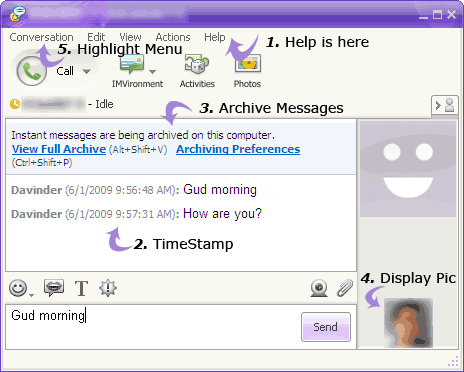464x372 pixels.
Task: Click the Call label
Action: pyautogui.click(x=65, y=71)
